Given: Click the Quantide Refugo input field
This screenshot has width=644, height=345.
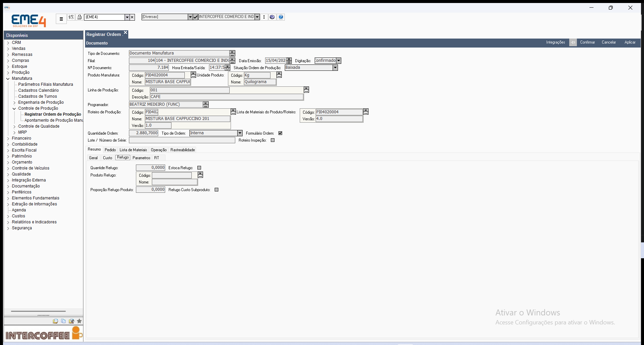Looking at the screenshot, I should click(151, 168).
